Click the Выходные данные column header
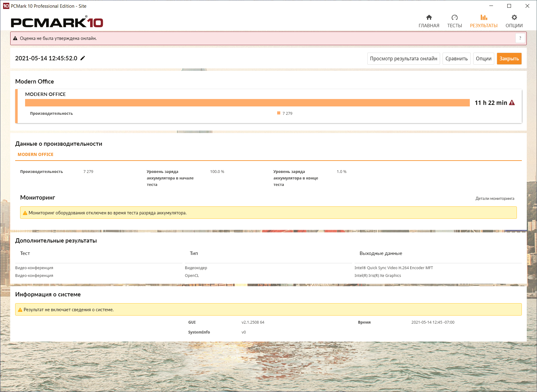The width and height of the screenshot is (537, 392). click(381, 253)
